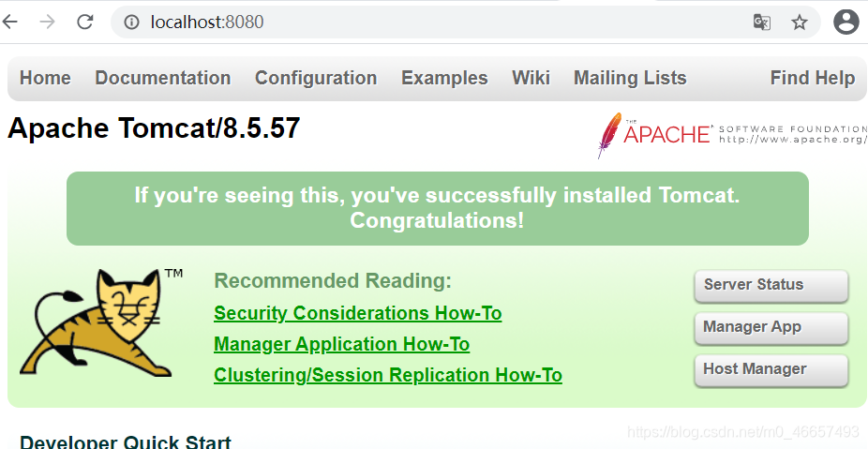Open Security Considerations How-To link
Image resolution: width=868 pixels, height=449 pixels.
(x=358, y=313)
